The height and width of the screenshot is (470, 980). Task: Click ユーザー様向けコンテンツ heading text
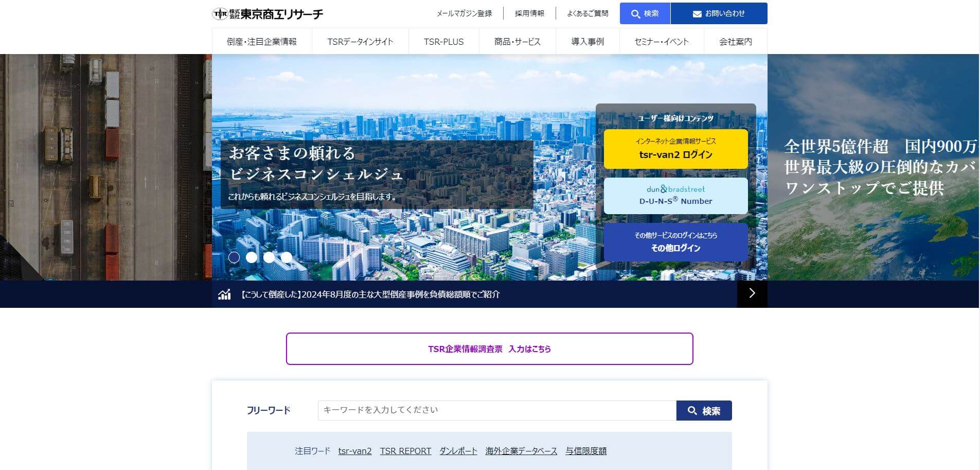pos(675,118)
